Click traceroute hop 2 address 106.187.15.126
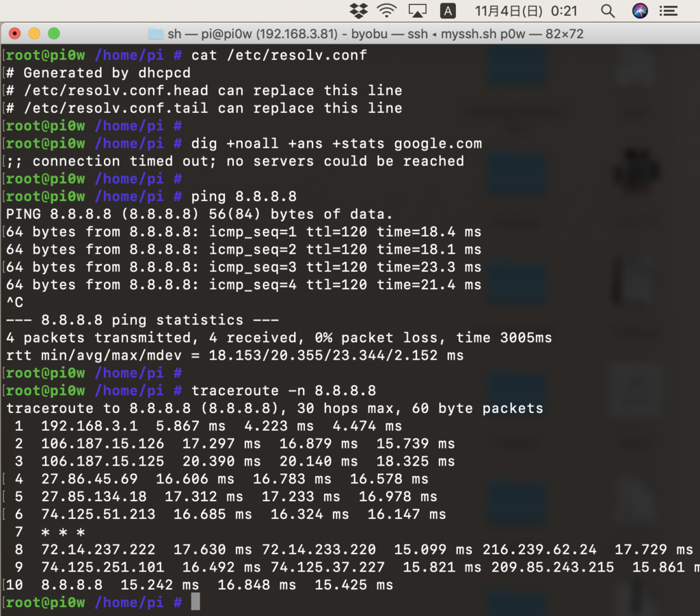The width and height of the screenshot is (700, 616). pyautogui.click(x=103, y=444)
